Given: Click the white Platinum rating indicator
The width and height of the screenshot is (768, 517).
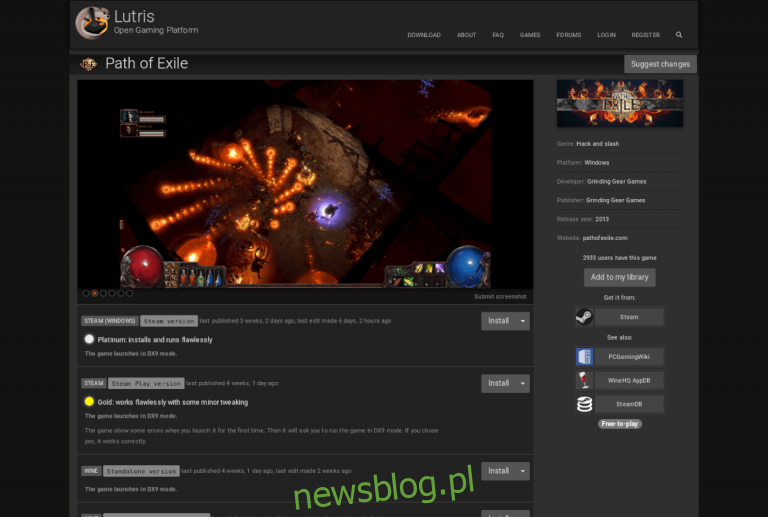Looking at the screenshot, I should click(x=89, y=339).
